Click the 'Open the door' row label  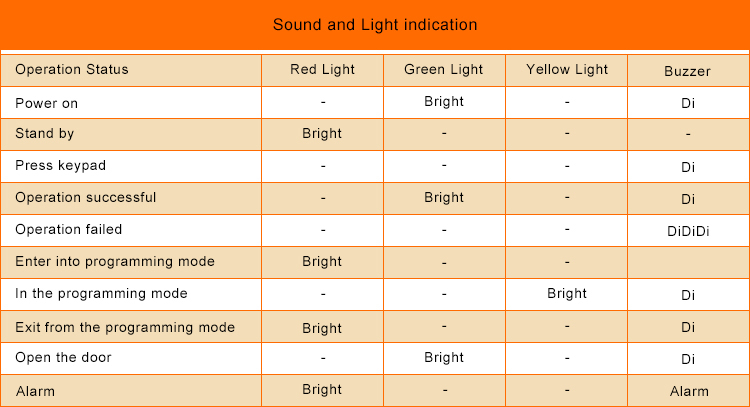pos(63,358)
